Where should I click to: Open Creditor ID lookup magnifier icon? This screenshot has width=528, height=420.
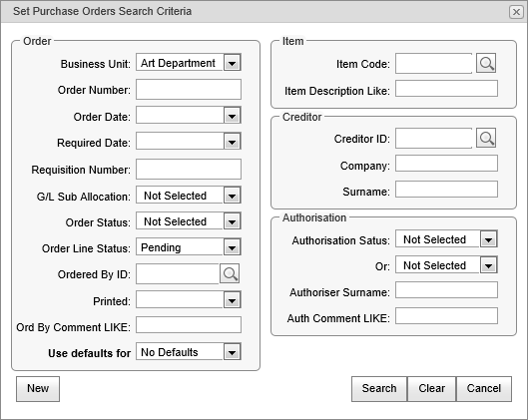486,138
